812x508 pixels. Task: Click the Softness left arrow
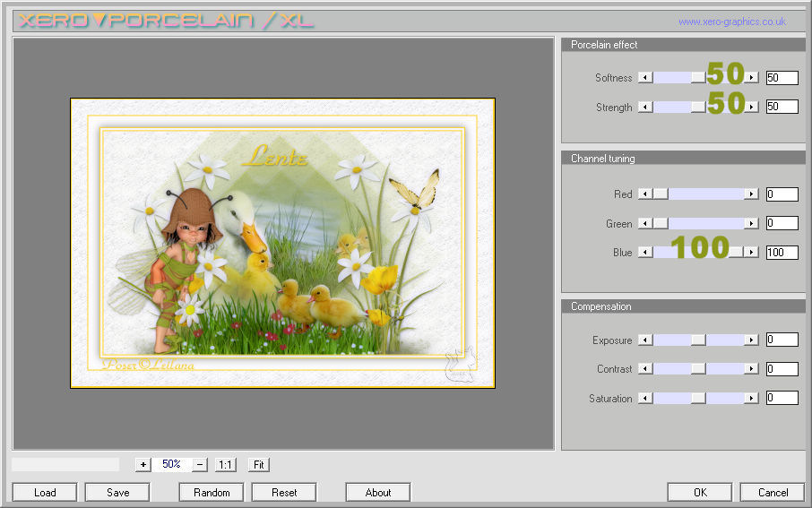tap(645, 78)
